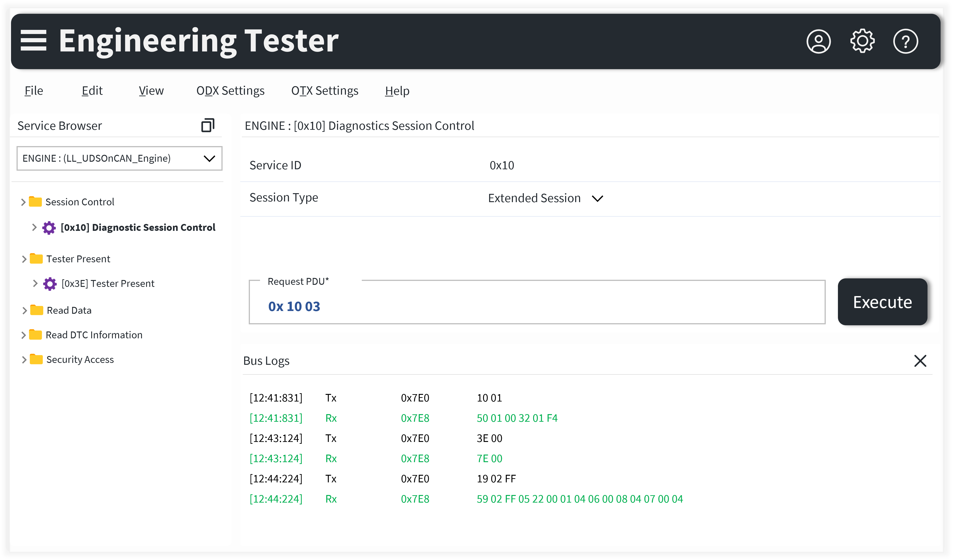Click the Read DTC Information folder icon

coord(36,335)
